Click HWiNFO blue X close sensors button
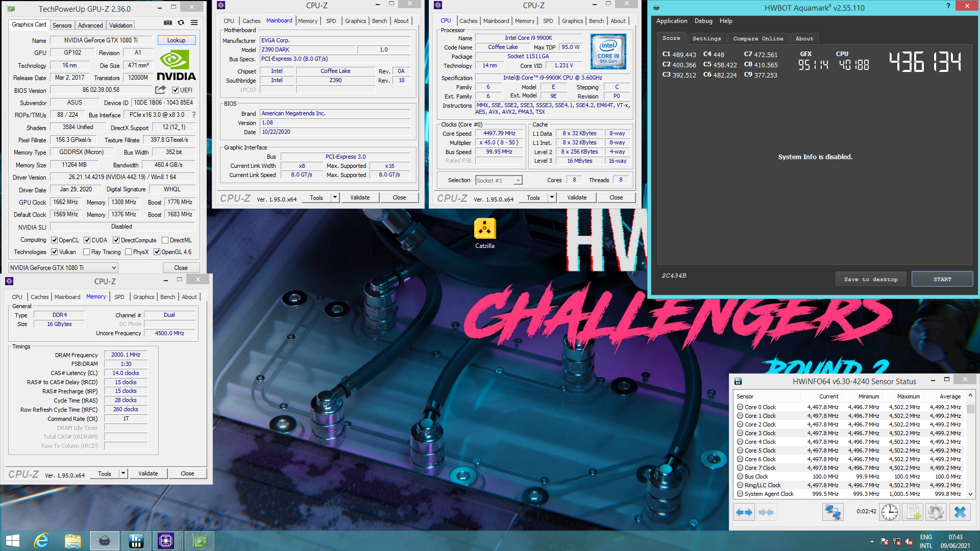 pos(960,512)
